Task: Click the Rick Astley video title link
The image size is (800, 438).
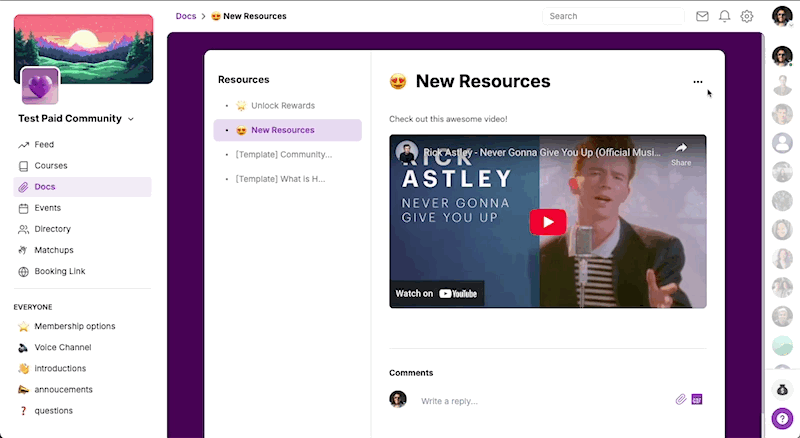Action: tap(542, 152)
